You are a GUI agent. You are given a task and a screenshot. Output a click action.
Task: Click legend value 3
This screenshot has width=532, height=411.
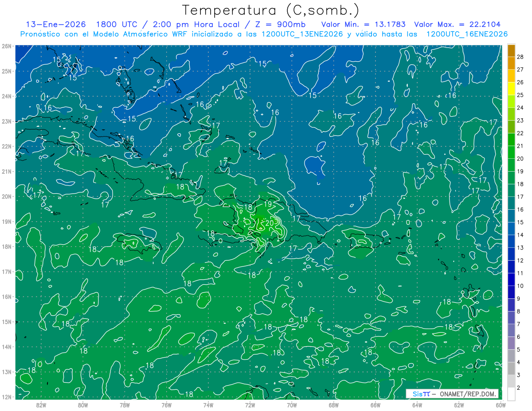pos(519,375)
